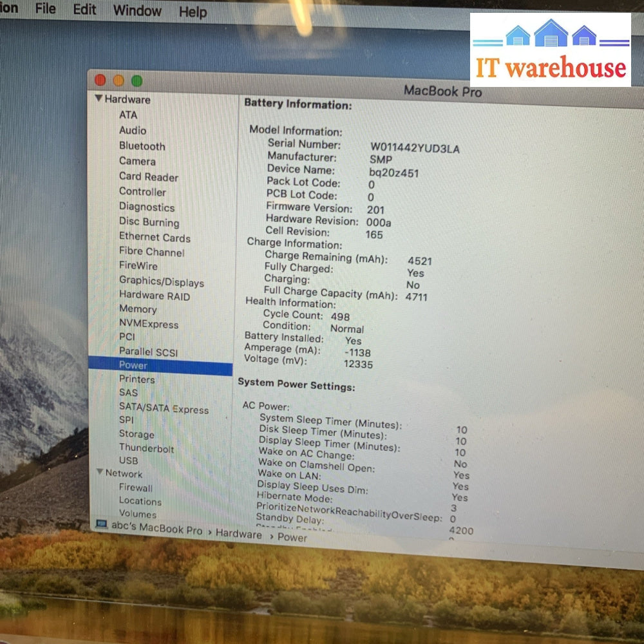Click the red close window button
Screen dimensions: 644x644
100,80
